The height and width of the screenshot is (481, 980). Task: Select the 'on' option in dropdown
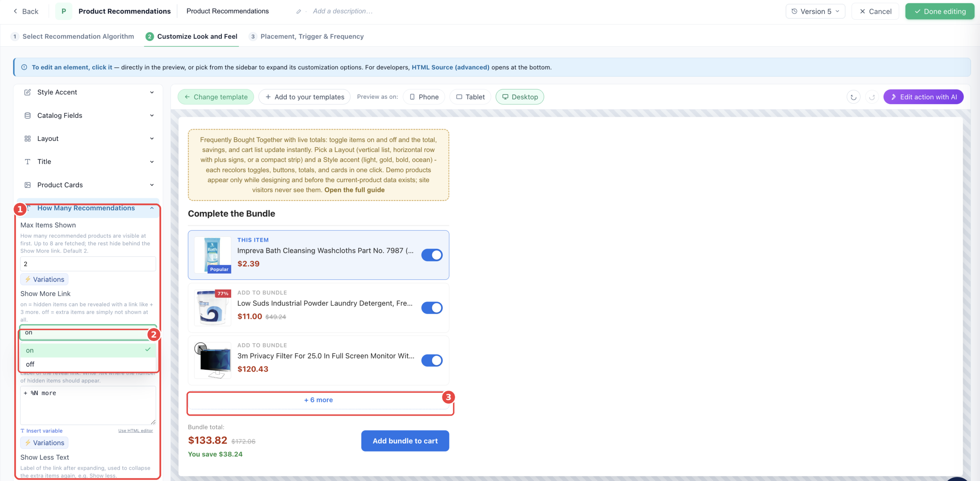(88, 350)
